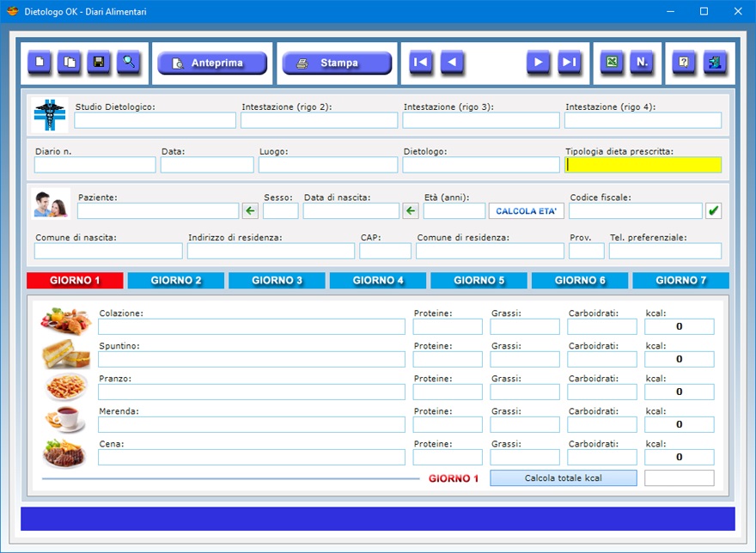
Task: Click the green checkmark next to Codice fiscale
Action: click(x=714, y=210)
